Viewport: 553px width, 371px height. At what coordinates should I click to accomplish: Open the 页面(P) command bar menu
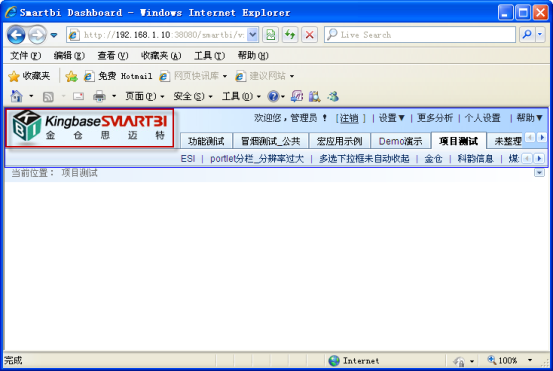(145, 96)
